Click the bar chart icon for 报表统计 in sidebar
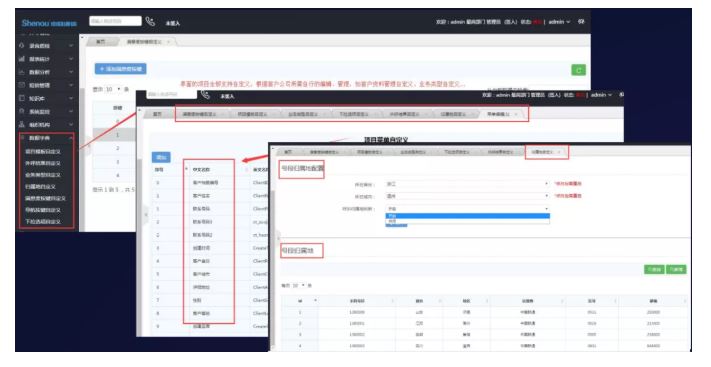 pyautogui.click(x=21, y=59)
